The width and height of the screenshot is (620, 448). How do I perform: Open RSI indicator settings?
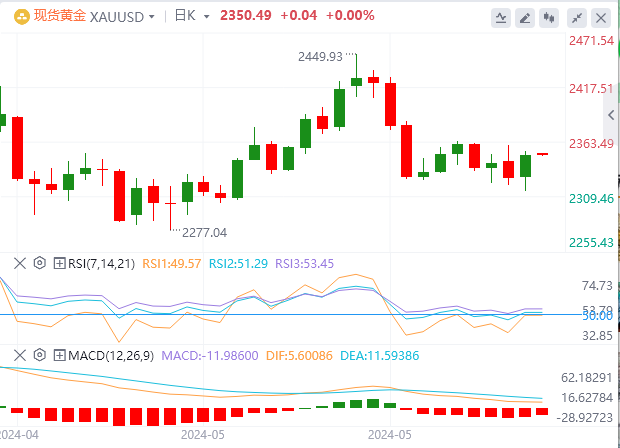(x=39, y=263)
